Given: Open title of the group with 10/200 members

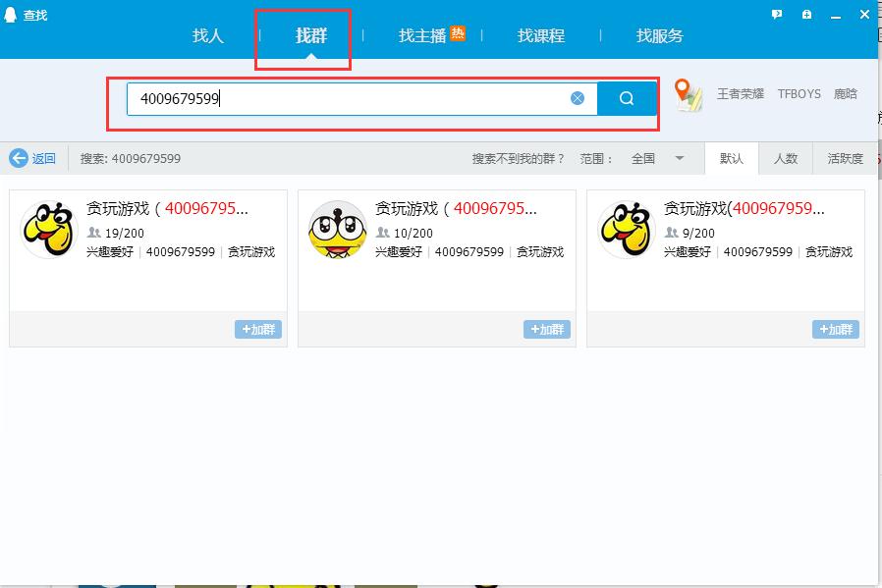Looking at the screenshot, I should click(456, 208).
